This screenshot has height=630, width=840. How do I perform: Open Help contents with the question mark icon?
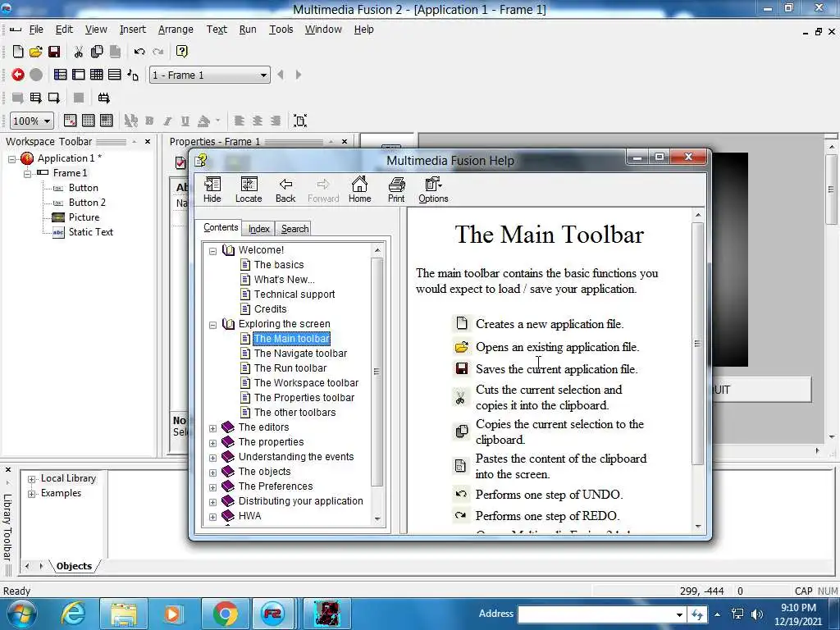[181, 52]
